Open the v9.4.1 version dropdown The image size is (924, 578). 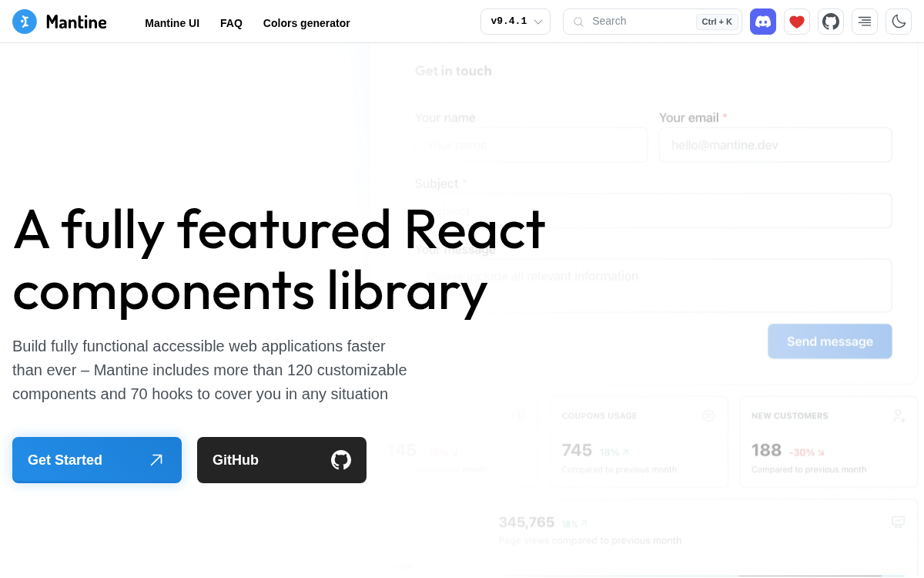(515, 22)
